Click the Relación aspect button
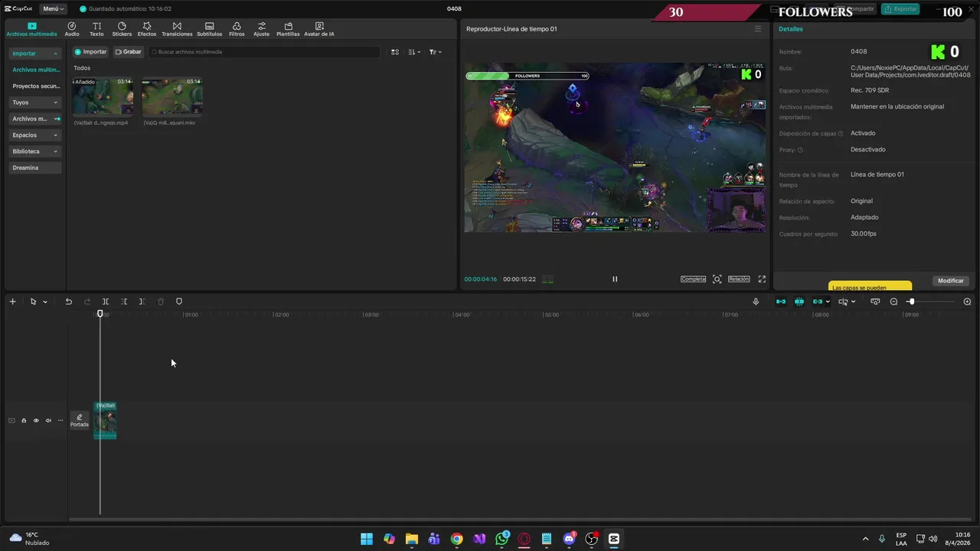The image size is (980, 551). (x=739, y=279)
